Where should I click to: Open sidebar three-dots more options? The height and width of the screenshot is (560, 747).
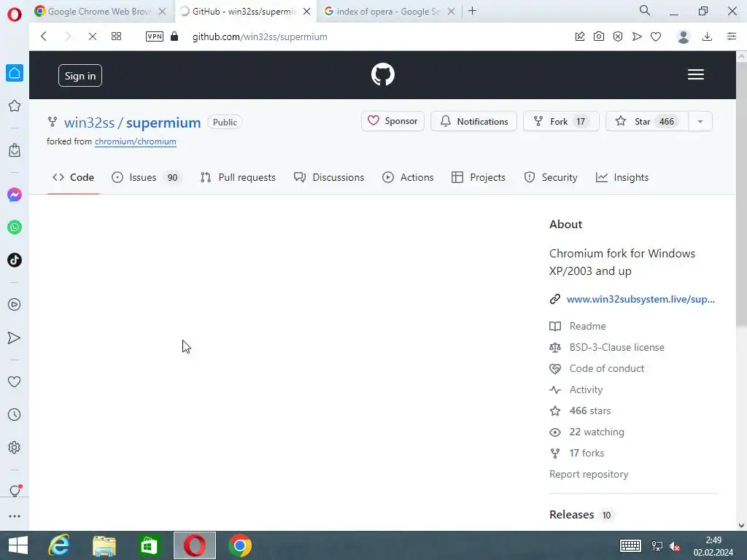(x=15, y=516)
